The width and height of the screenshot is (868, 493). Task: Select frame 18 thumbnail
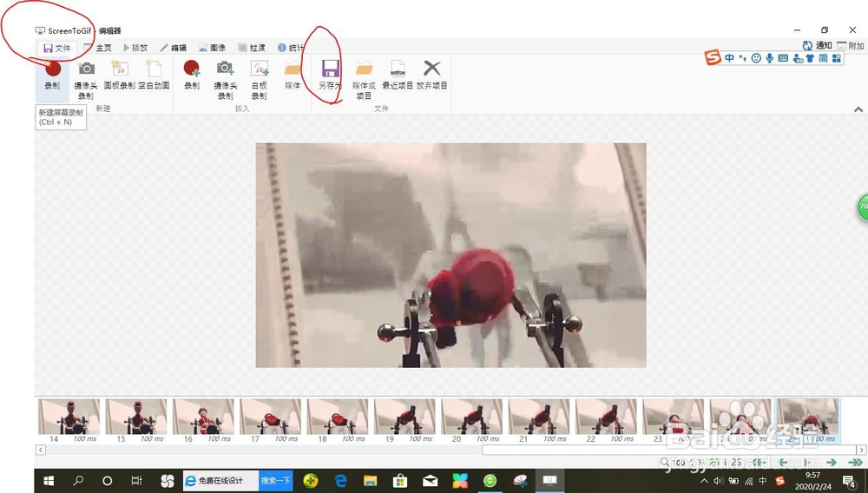(x=338, y=420)
